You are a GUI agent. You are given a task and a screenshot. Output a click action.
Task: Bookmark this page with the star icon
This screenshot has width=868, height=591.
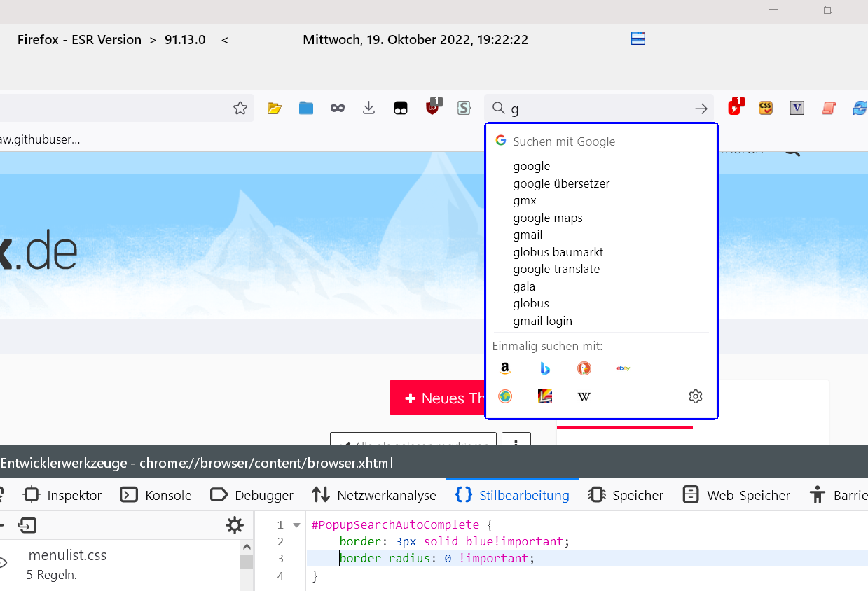pos(240,108)
